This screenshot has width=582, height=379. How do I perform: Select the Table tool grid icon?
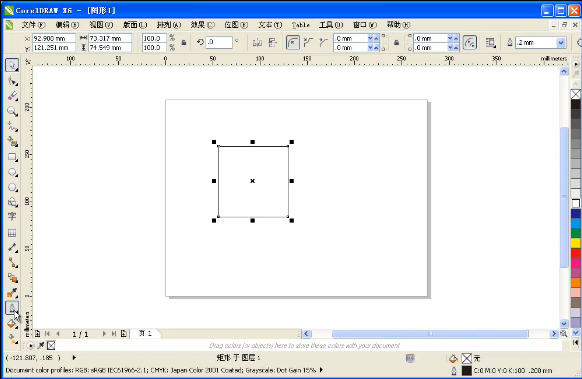pyautogui.click(x=12, y=233)
